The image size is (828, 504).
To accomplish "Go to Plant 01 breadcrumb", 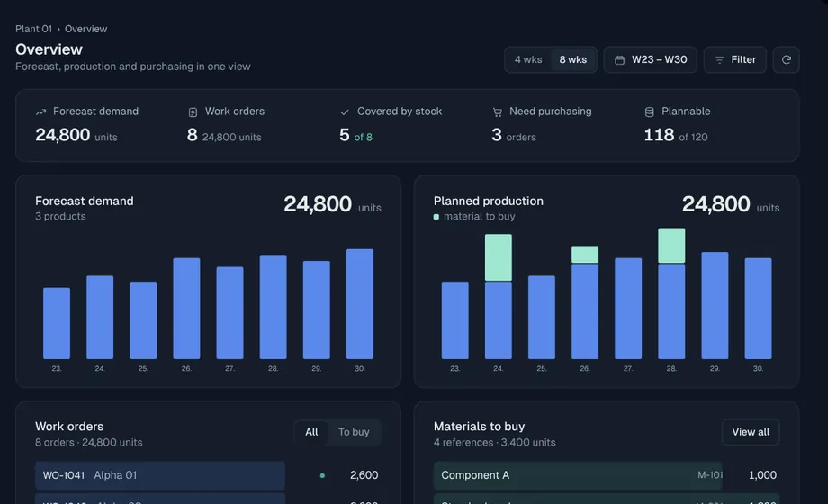I will coord(34,29).
